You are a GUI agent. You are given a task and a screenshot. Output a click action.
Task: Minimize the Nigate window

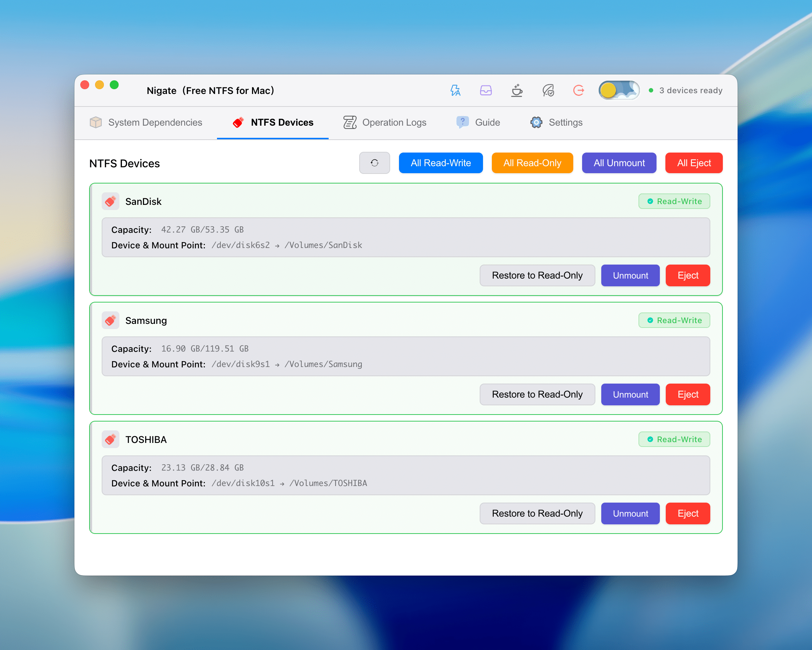pos(99,85)
